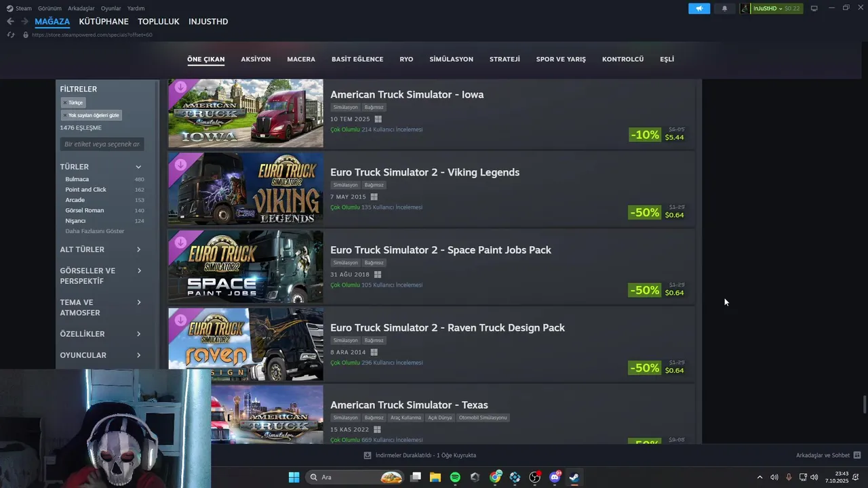Screen dimensions: 868x488
Task: Click the microphone icon in system tray
Action: tap(789, 477)
